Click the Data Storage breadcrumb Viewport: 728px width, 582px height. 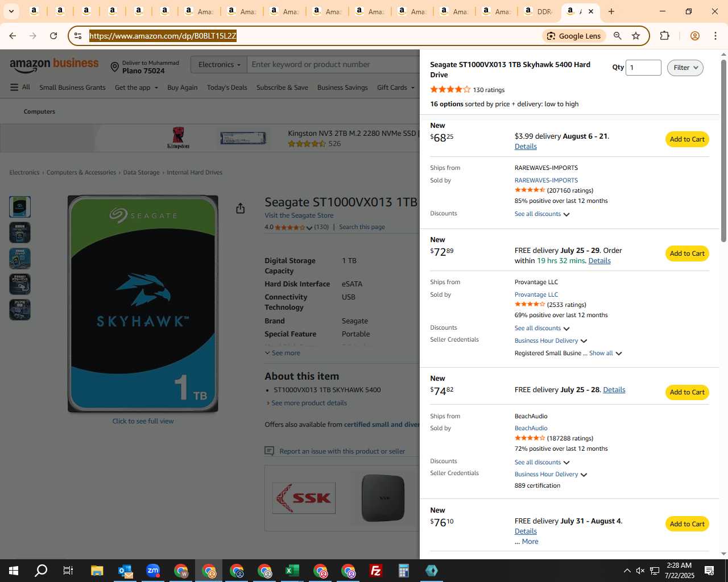tap(141, 172)
